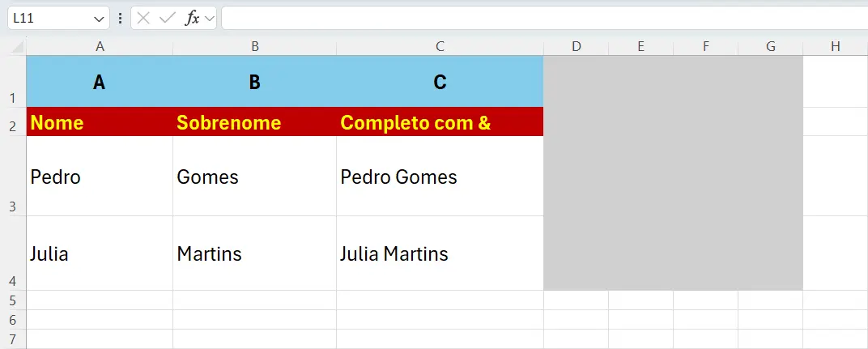Viewport: 868px width, 349px height.
Task: Open the Name Box dropdown arrow
Action: click(x=99, y=18)
